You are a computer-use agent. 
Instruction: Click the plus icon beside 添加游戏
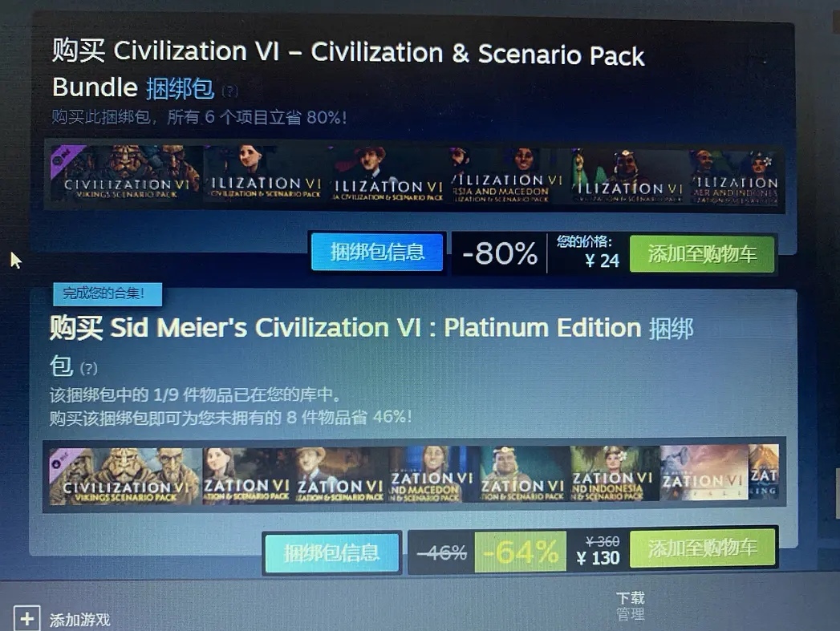[x=26, y=619]
